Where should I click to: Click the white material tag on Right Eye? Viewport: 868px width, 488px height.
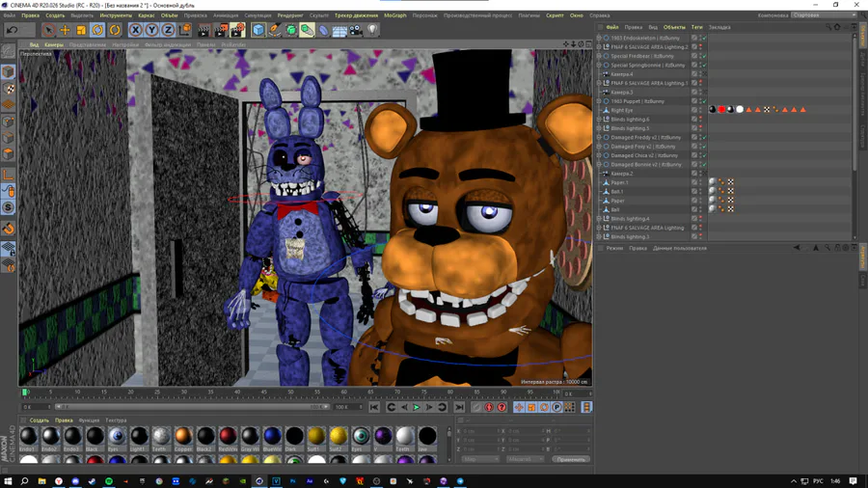[740, 110]
